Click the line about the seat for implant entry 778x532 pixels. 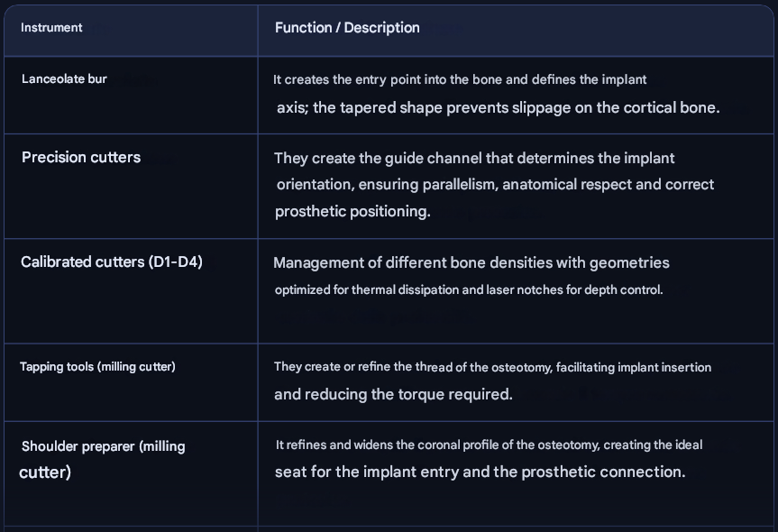tap(480, 472)
